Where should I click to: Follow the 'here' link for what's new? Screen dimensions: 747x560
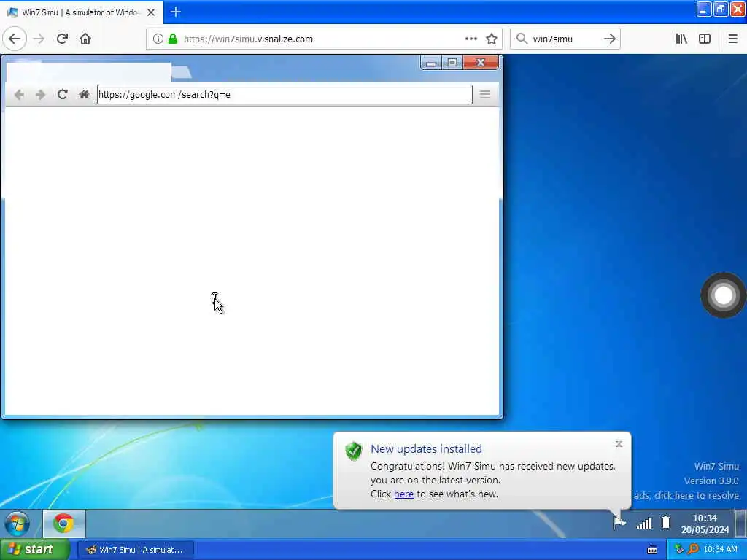tap(403, 494)
